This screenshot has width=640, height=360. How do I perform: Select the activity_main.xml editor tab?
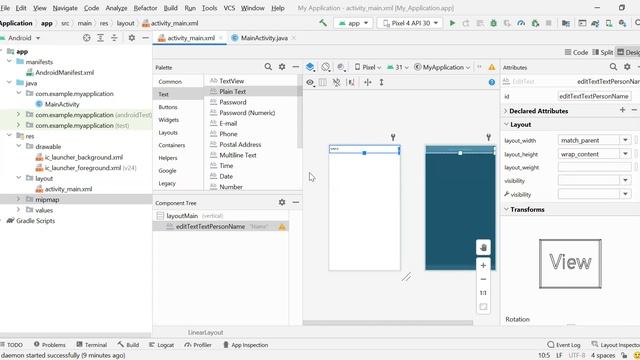[x=191, y=38]
